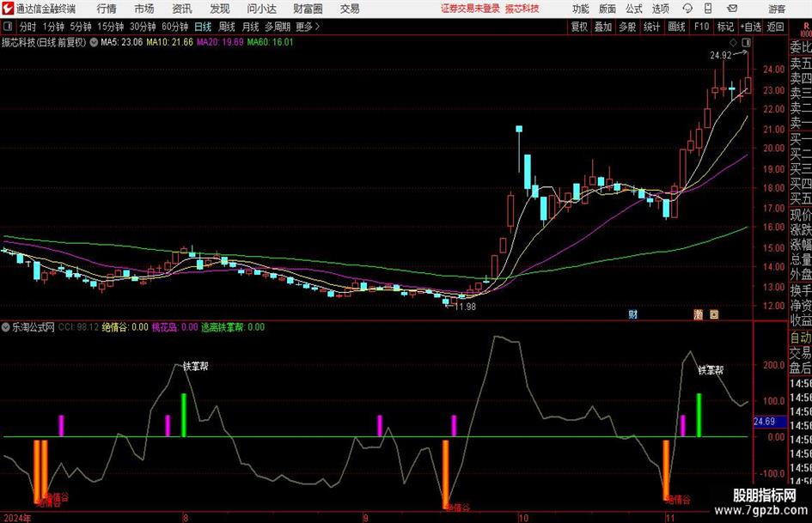The height and width of the screenshot is (523, 812).
Task: Click the red R 1000 icon
Action: point(806,29)
